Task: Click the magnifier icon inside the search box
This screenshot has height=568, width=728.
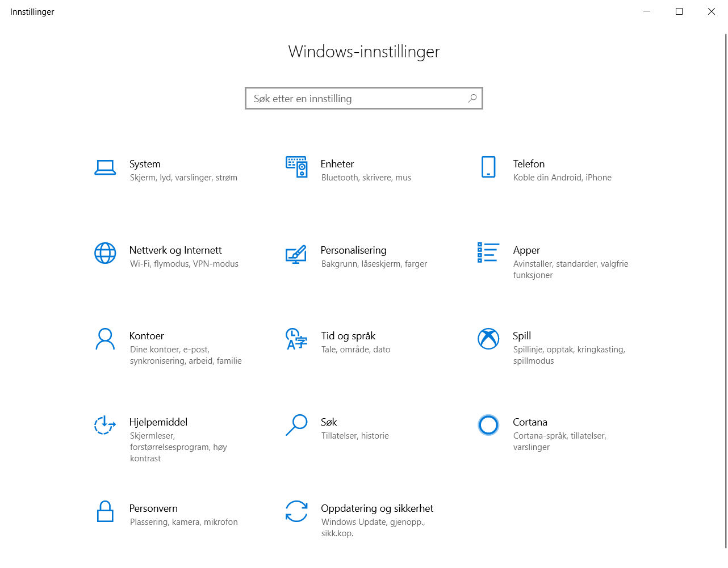Action: [472, 98]
